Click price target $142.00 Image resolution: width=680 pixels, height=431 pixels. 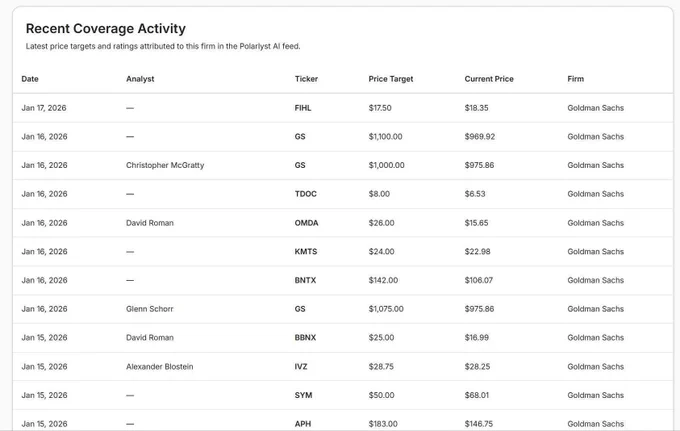(383, 280)
